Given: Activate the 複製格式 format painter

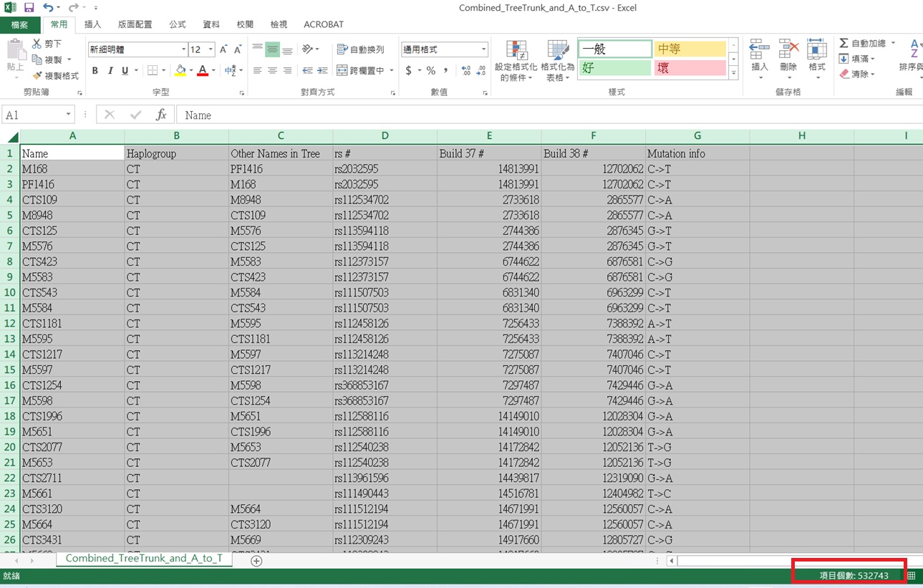Looking at the screenshot, I should pos(56,75).
